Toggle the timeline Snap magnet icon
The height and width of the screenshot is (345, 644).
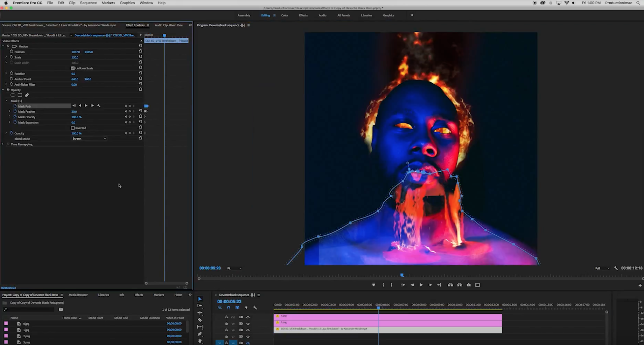point(229,308)
